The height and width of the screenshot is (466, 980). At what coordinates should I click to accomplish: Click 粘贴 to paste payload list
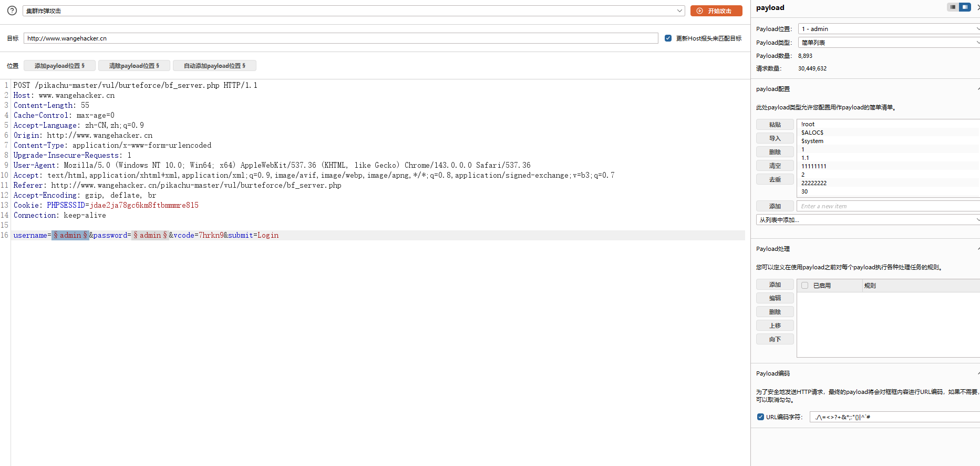pyautogui.click(x=775, y=125)
